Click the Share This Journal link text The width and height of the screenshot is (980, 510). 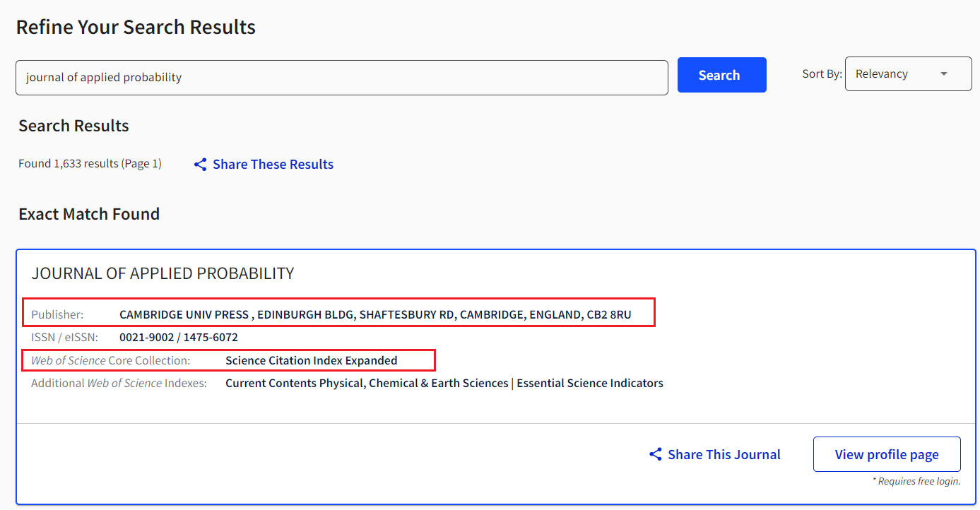[x=724, y=454]
